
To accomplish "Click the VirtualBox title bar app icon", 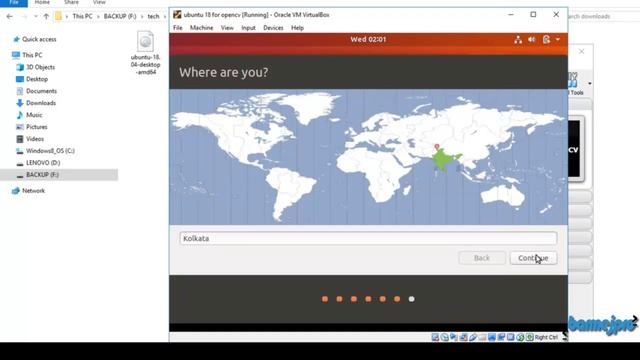I will click(x=177, y=15).
